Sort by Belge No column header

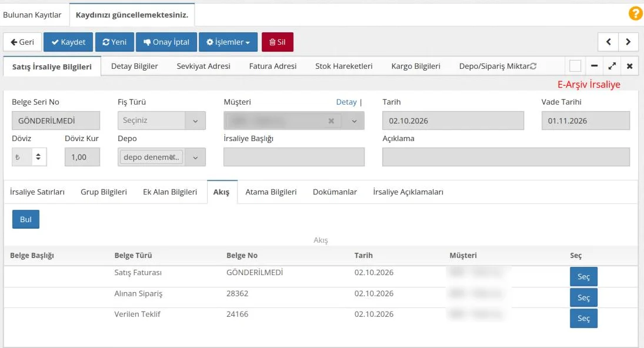point(242,255)
